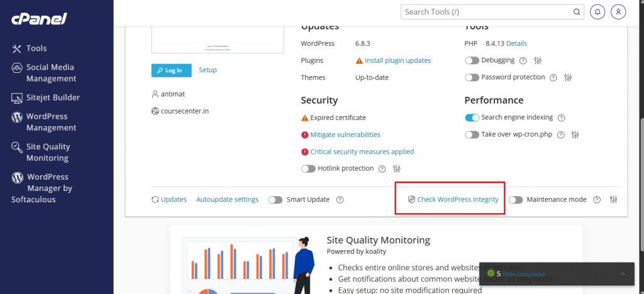Click the Log in button
Viewport: 644px width, 294px height.
click(171, 70)
